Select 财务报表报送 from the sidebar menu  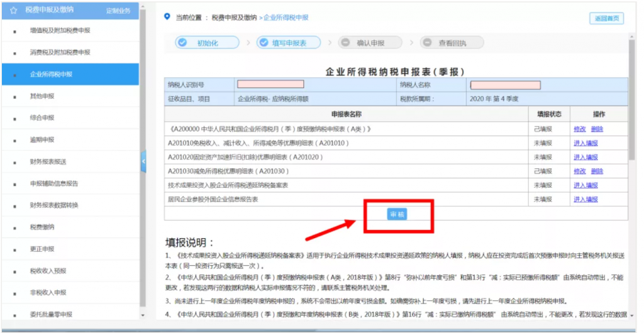48,161
